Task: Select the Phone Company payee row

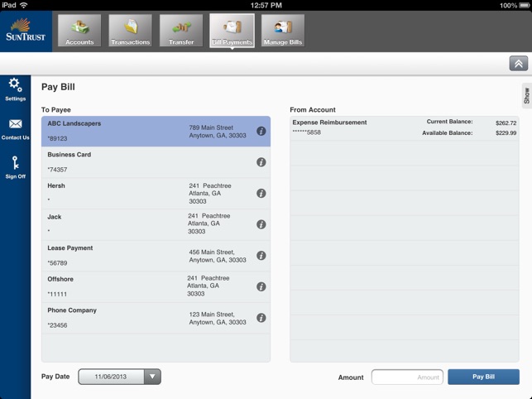Action: [156, 318]
